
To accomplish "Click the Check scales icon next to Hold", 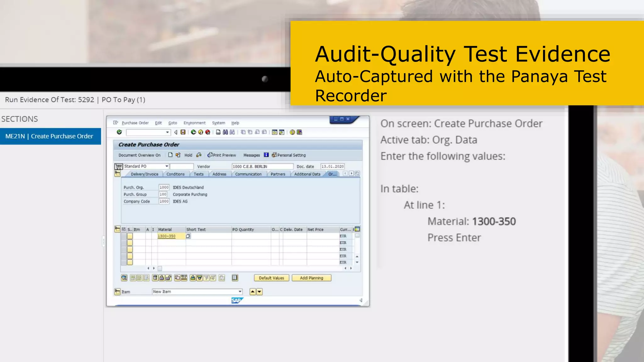I will pos(199,155).
